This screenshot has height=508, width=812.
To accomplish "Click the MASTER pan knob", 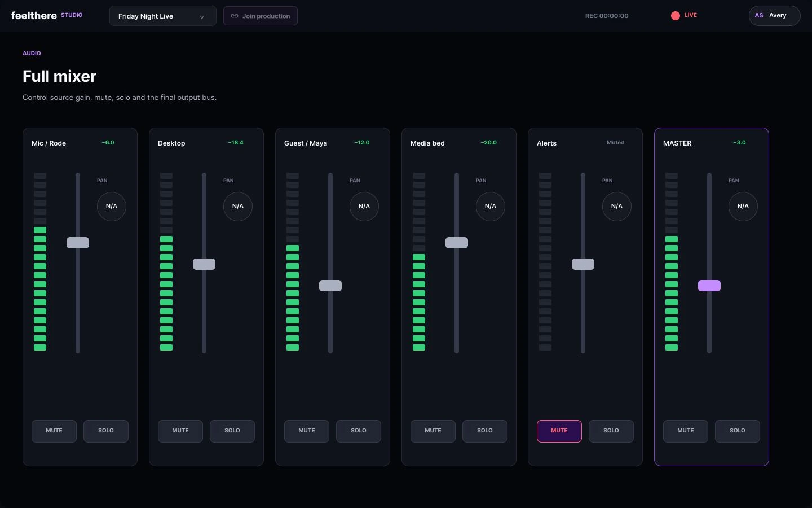I will point(743,207).
